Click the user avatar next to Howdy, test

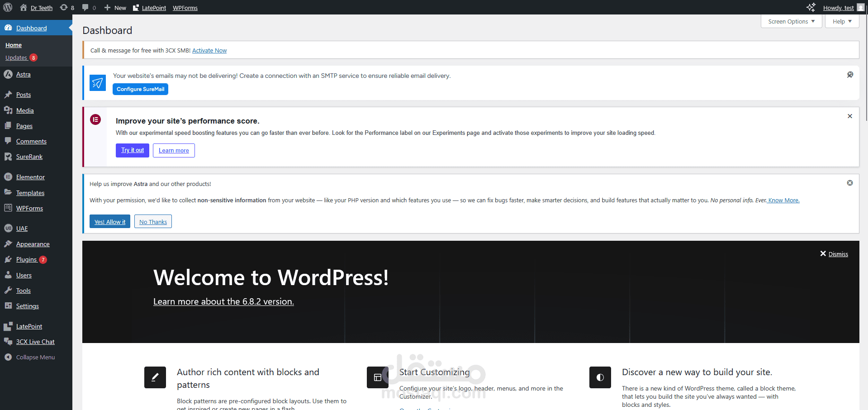[x=860, y=8]
